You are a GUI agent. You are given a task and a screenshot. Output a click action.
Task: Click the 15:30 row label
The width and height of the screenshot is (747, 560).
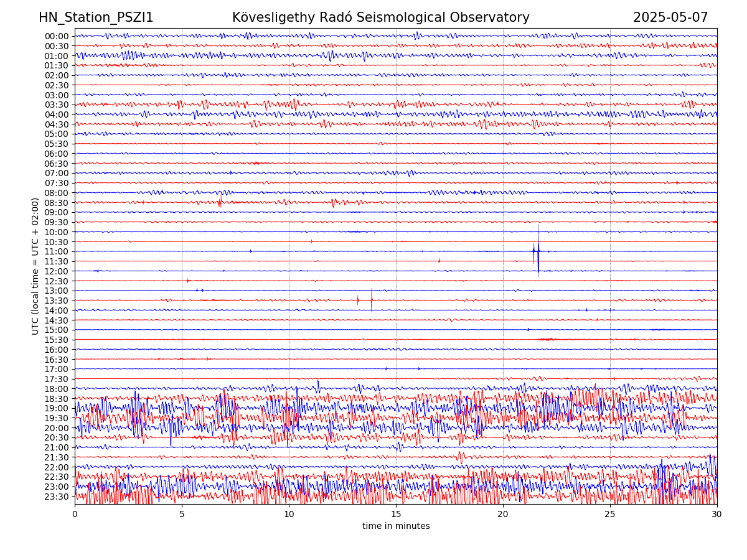(57, 340)
